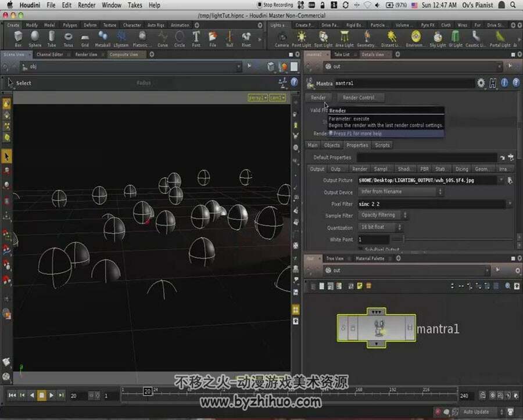Open the cam1 camera dropdown
523x420 pixels.
click(x=278, y=98)
